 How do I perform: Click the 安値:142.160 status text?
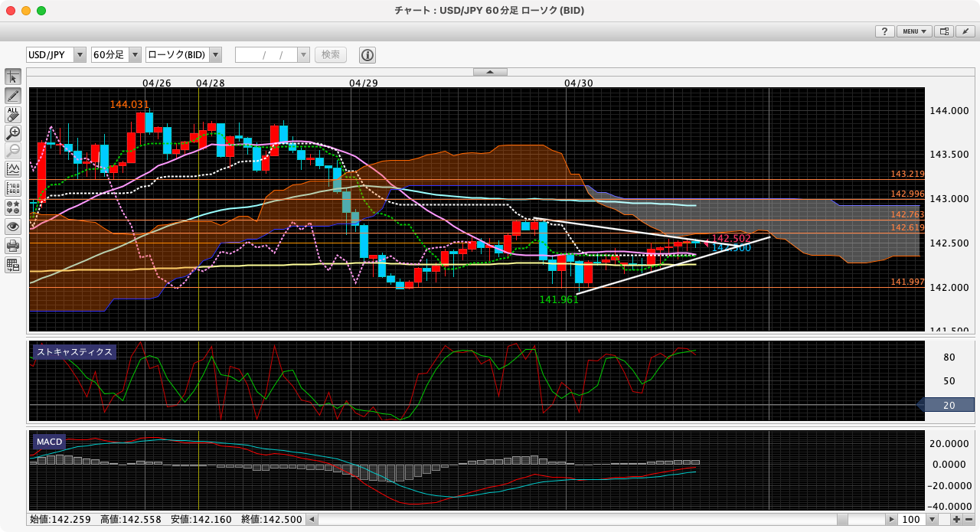(201, 519)
